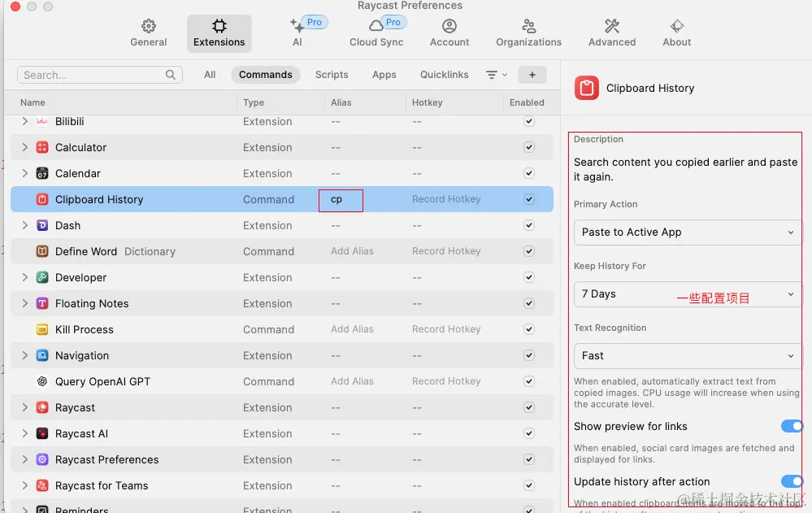Click the Calculator extension icon
Screen dimensions: 812x513
(42, 147)
